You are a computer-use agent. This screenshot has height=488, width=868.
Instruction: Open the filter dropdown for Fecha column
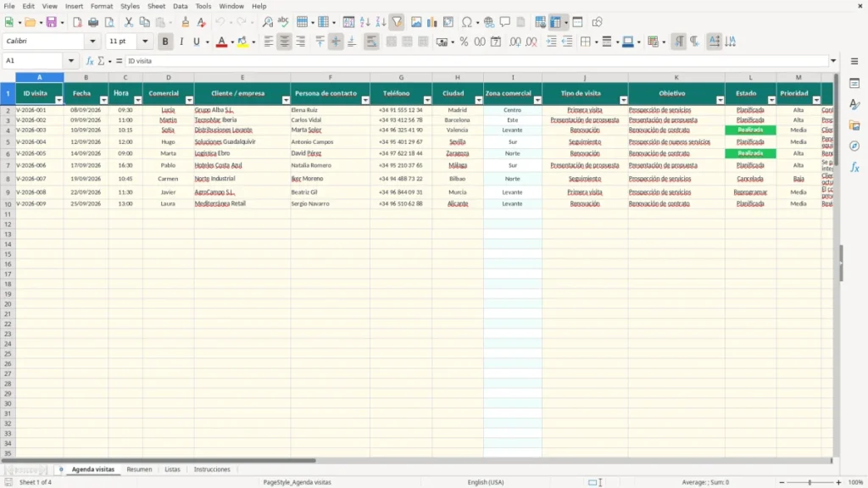103,100
